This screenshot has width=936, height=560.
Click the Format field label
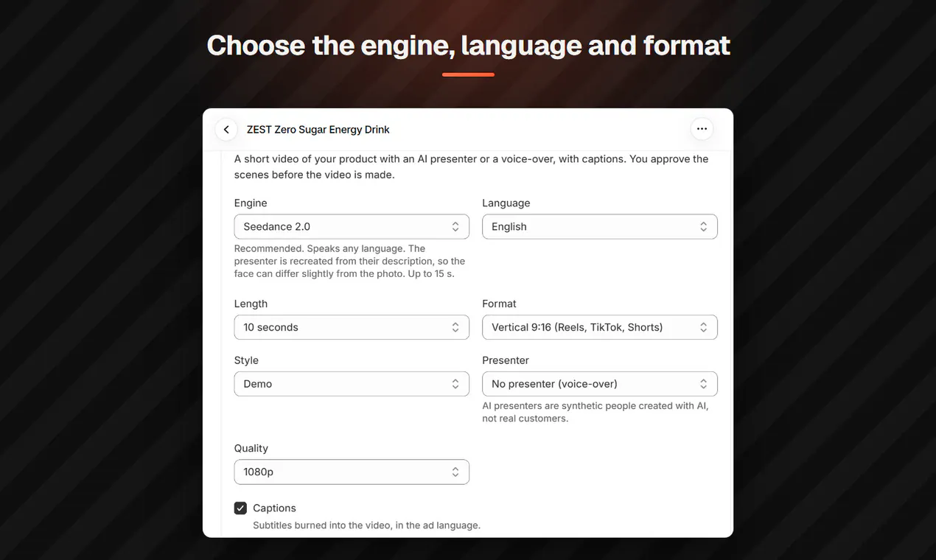coord(499,304)
